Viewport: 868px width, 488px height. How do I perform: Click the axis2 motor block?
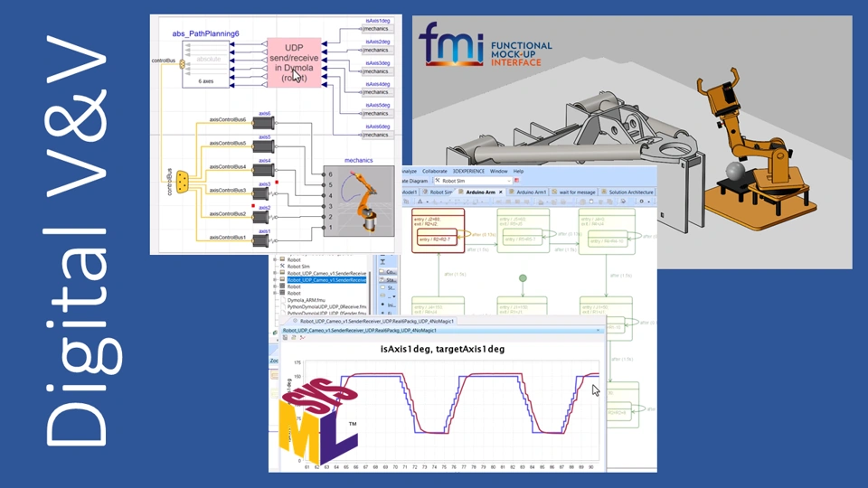pos(261,217)
